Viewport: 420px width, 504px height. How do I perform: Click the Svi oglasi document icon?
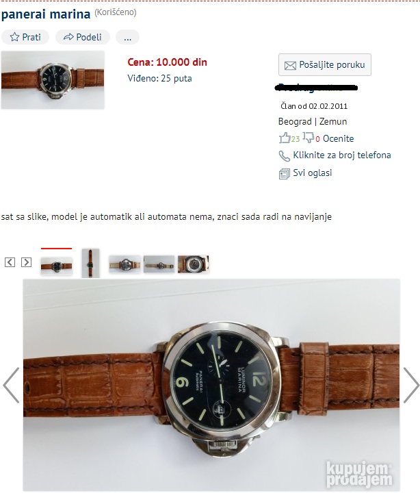284,174
